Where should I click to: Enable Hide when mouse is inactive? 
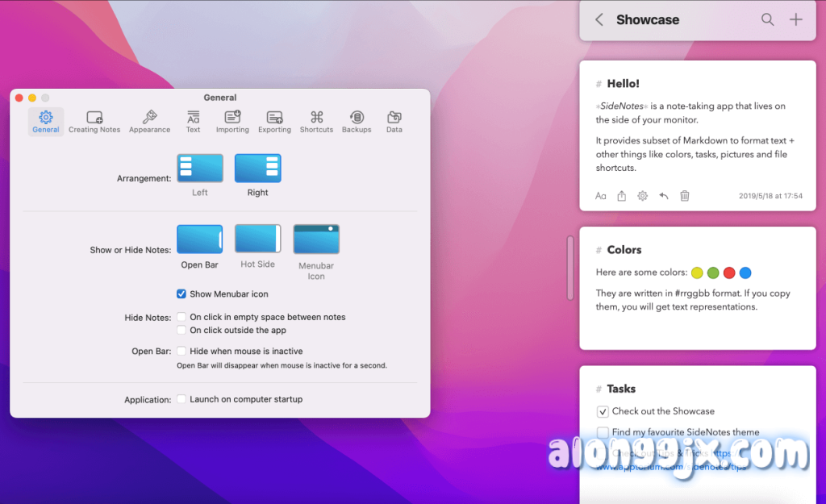click(181, 352)
